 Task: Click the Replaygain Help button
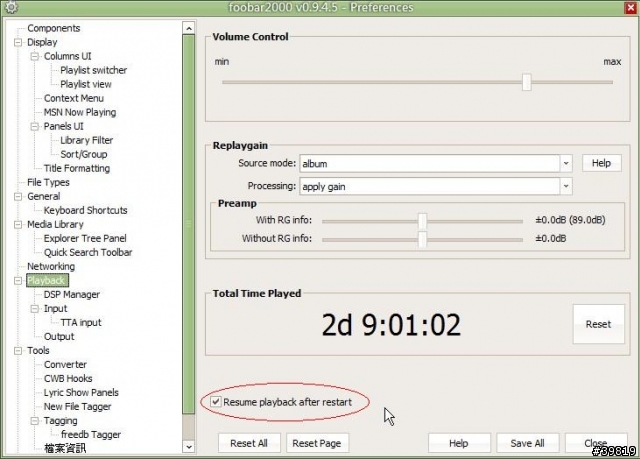(x=602, y=163)
